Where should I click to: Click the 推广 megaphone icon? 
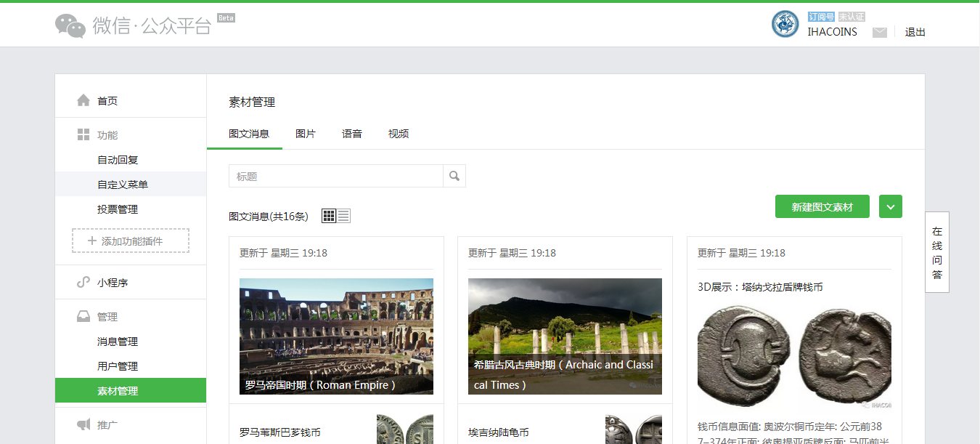tap(83, 424)
